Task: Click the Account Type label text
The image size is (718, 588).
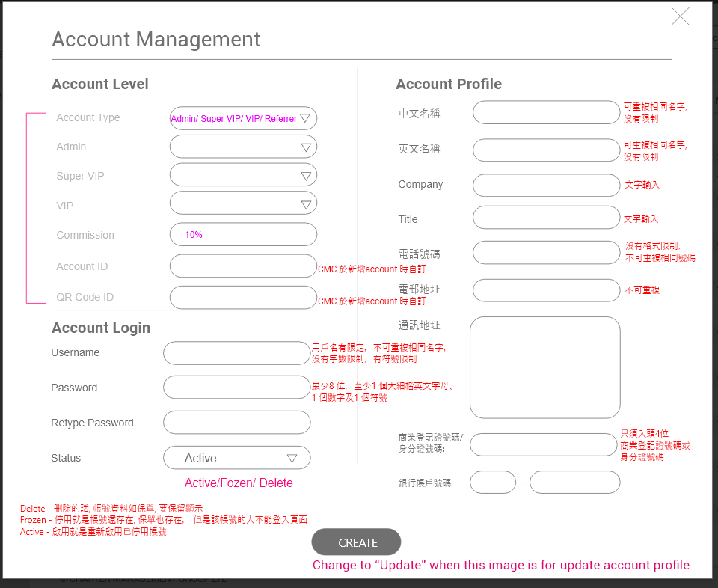Action: click(88, 117)
